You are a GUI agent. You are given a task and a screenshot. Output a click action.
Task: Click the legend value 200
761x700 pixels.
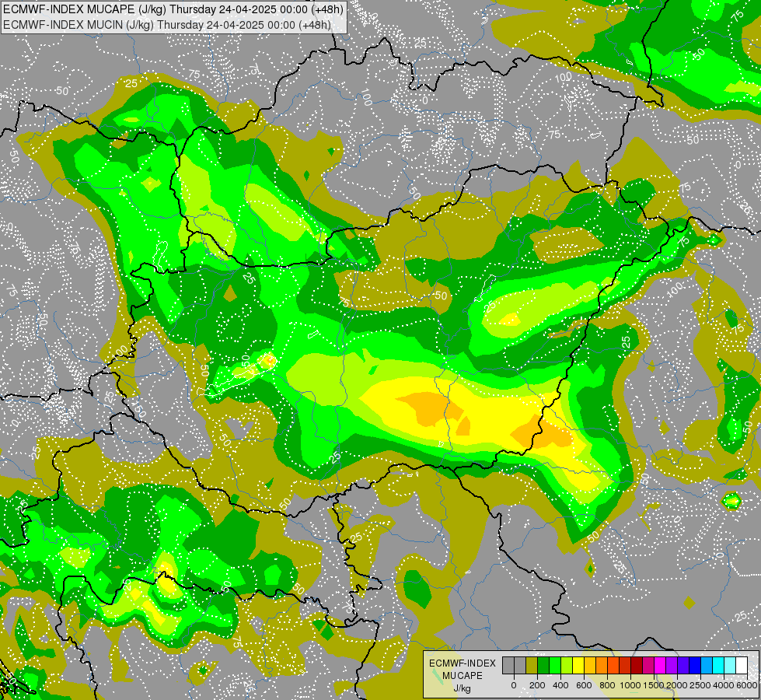tap(537, 685)
